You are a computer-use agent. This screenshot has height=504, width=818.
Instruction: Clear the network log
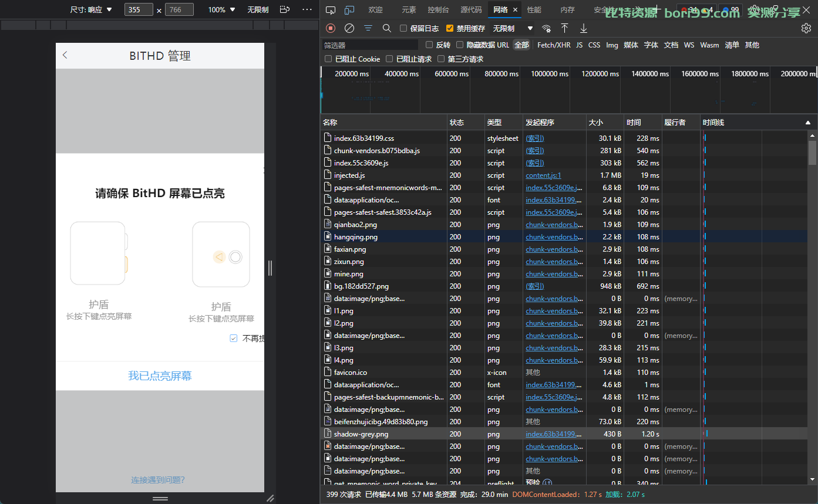[x=349, y=28]
